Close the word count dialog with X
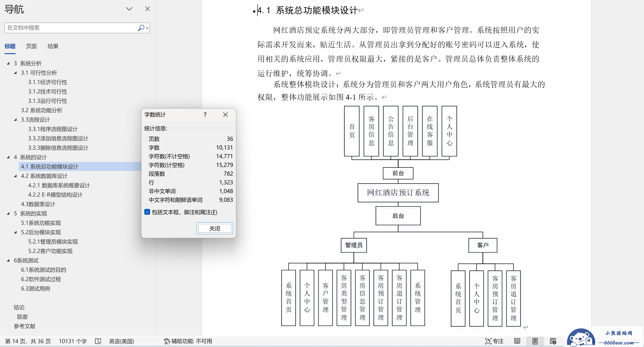644x347 pixels. click(225, 115)
